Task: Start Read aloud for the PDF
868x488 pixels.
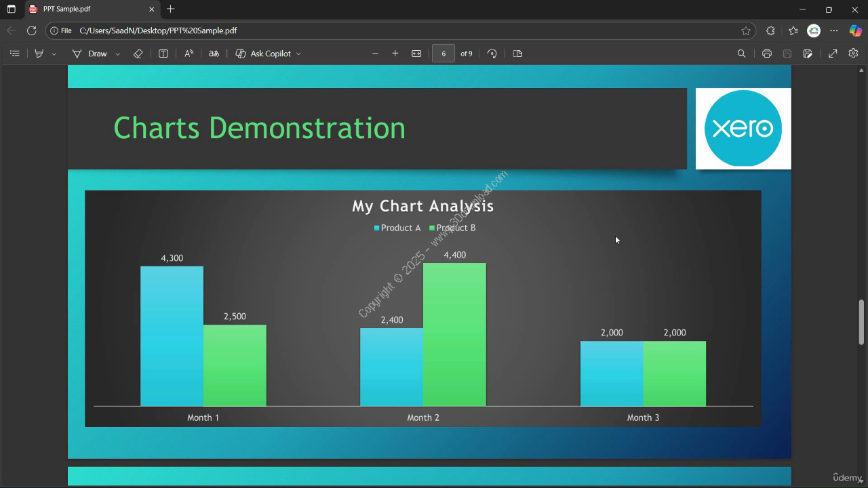Action: 189,54
